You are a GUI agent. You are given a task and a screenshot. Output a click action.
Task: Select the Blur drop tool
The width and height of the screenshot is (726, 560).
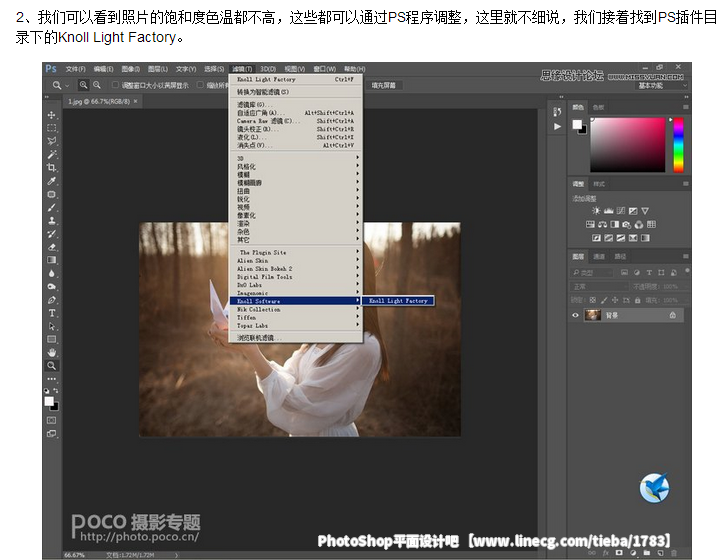tap(51, 273)
